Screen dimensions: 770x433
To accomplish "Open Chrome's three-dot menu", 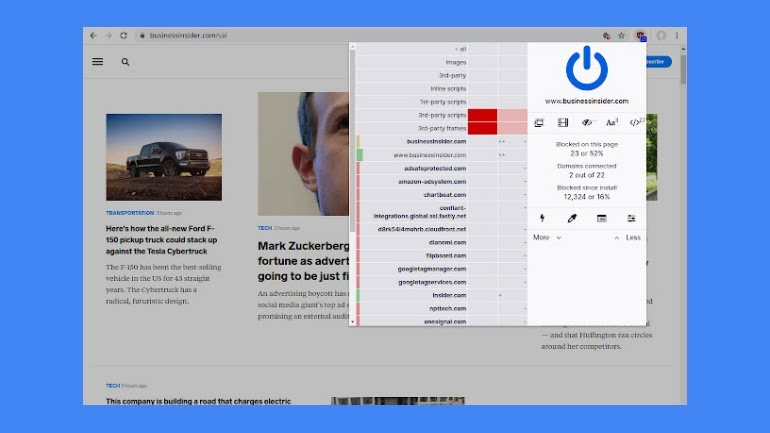I will tap(677, 35).
